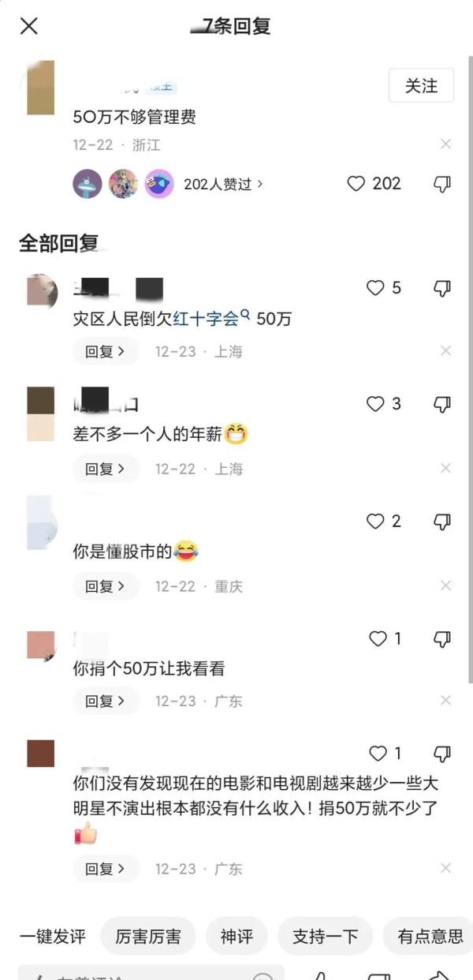Choose the 厉害厉害 quick comment

click(x=148, y=937)
